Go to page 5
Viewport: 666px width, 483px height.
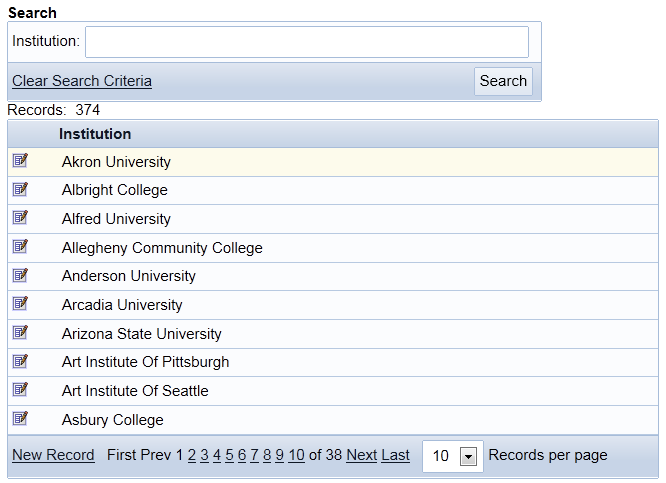pyautogui.click(x=229, y=455)
